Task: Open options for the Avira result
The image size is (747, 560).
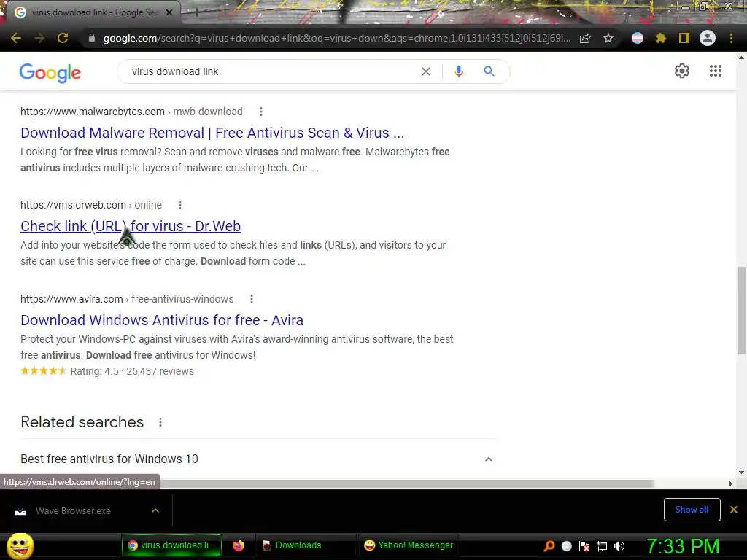Action: (252, 299)
